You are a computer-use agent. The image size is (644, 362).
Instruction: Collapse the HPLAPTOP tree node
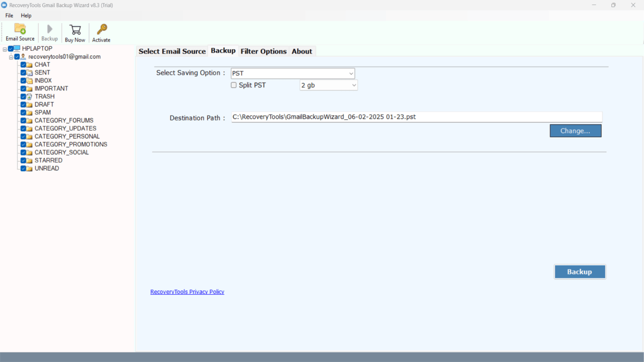pos(5,49)
